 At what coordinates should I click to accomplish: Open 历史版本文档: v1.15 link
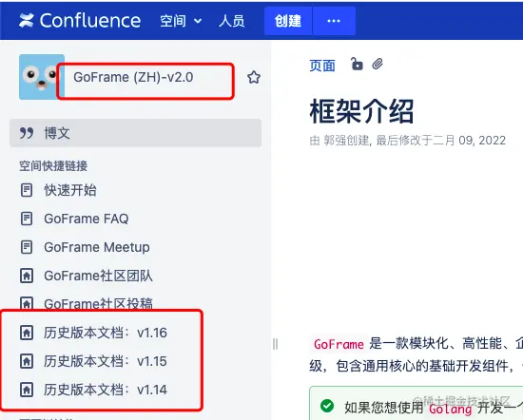coord(106,361)
